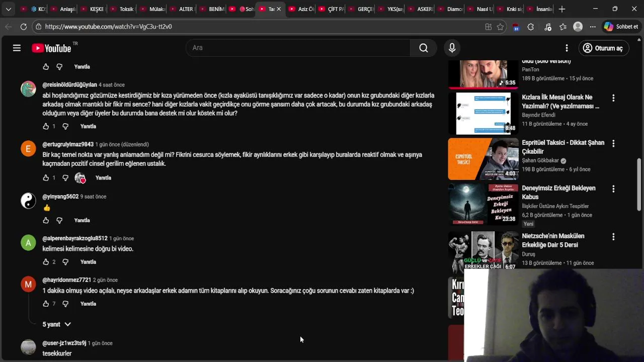Switch to the KEŞKE tab
The width and height of the screenshot is (644, 362).
[91, 9]
